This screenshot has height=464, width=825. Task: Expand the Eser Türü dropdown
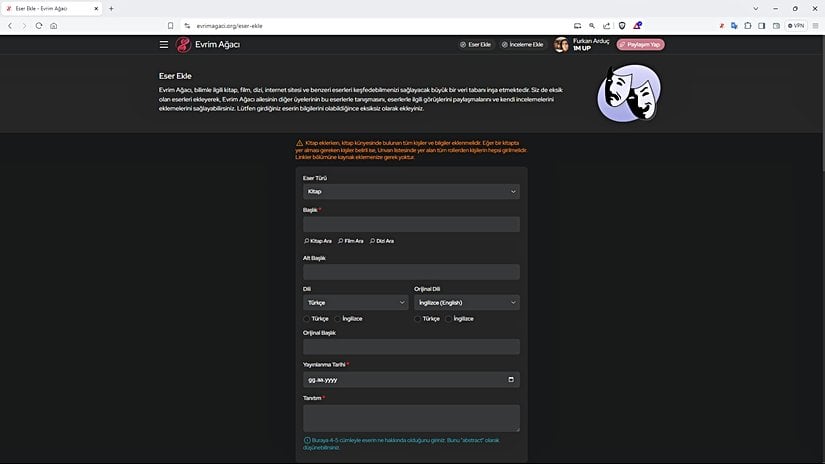[x=410, y=191]
